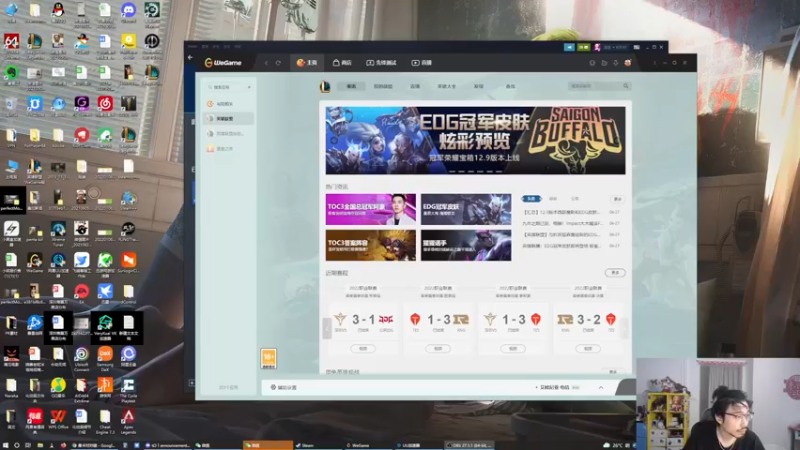
Task: Open QQ penguin desktop shortcut
Action: (58, 12)
